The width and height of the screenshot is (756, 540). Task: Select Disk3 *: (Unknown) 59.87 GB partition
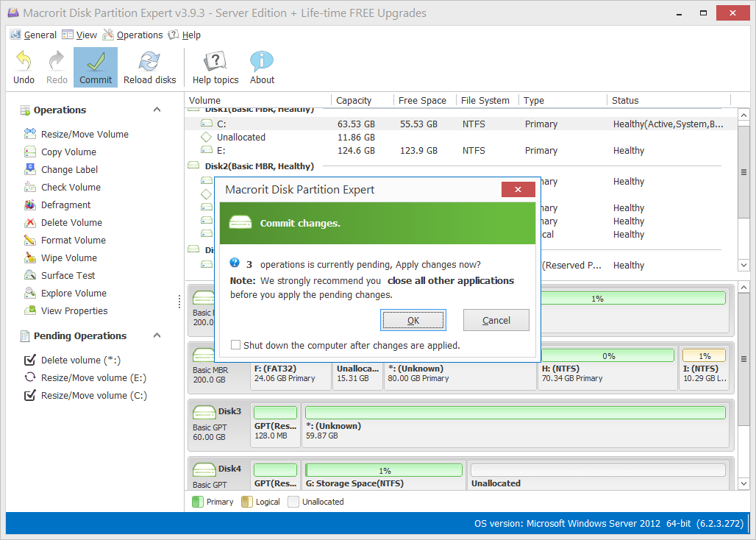pyautogui.click(x=516, y=426)
